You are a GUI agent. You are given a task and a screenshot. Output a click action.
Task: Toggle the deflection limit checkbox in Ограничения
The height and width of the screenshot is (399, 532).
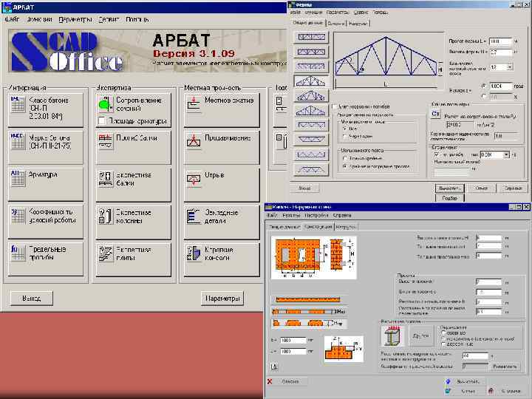pyautogui.click(x=437, y=154)
